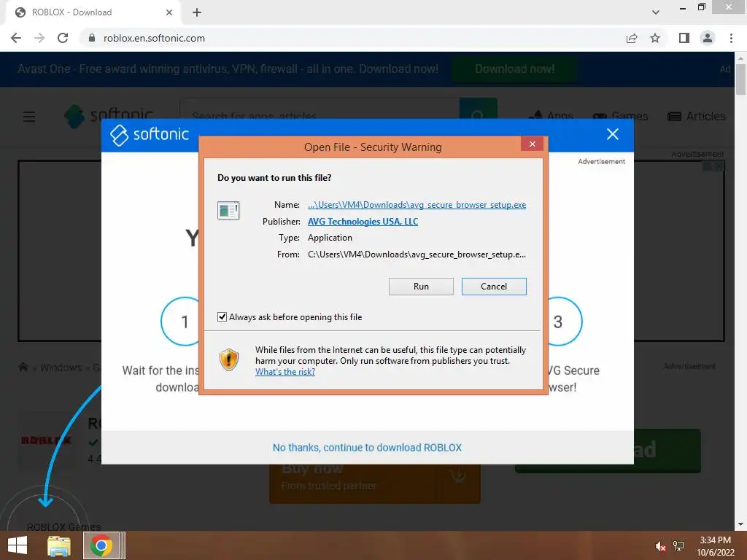This screenshot has height=560, width=747.
Task: Open AVG Technologies USA, LLC publisher link
Action: pos(363,222)
